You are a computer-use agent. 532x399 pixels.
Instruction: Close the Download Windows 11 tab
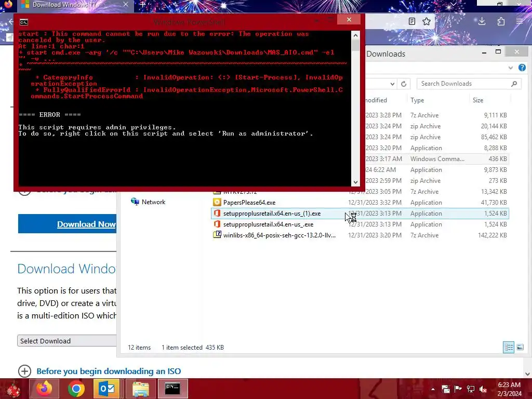pyautogui.click(x=126, y=5)
